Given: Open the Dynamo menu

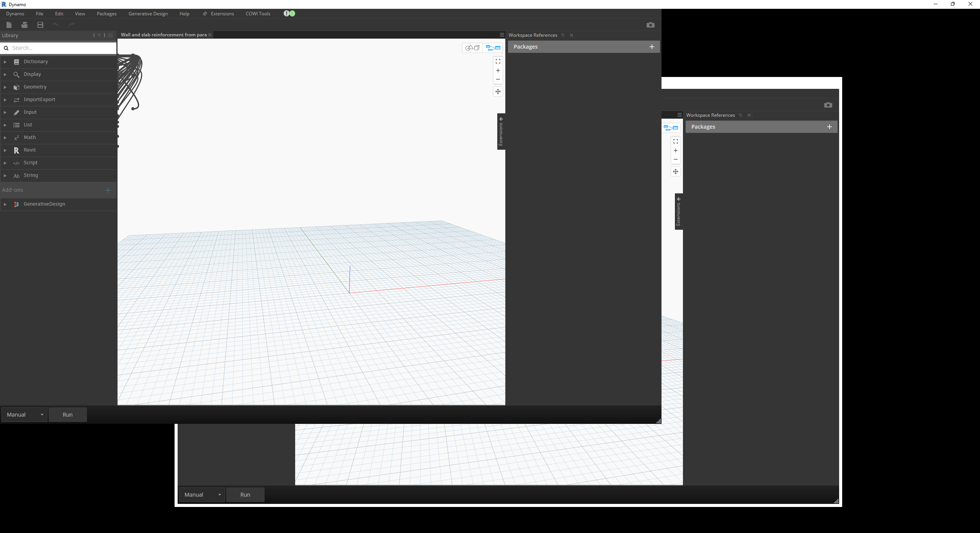Looking at the screenshot, I should tap(15, 14).
